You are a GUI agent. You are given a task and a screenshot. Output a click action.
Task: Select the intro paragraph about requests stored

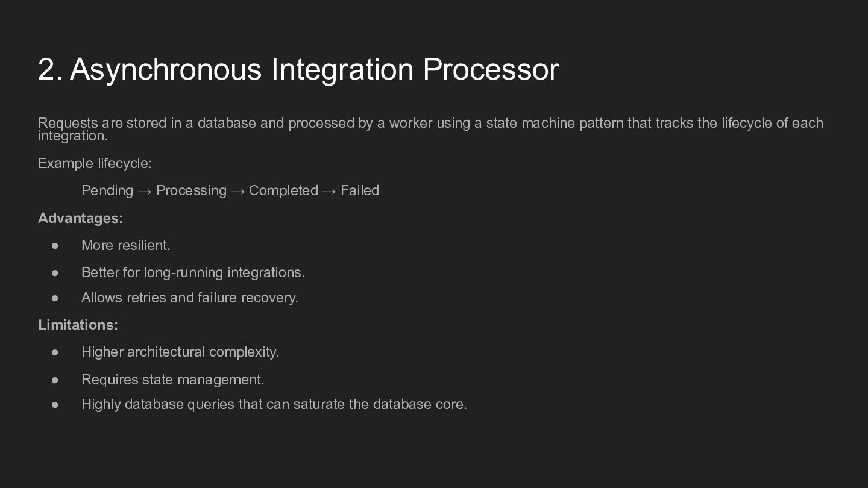pos(430,129)
